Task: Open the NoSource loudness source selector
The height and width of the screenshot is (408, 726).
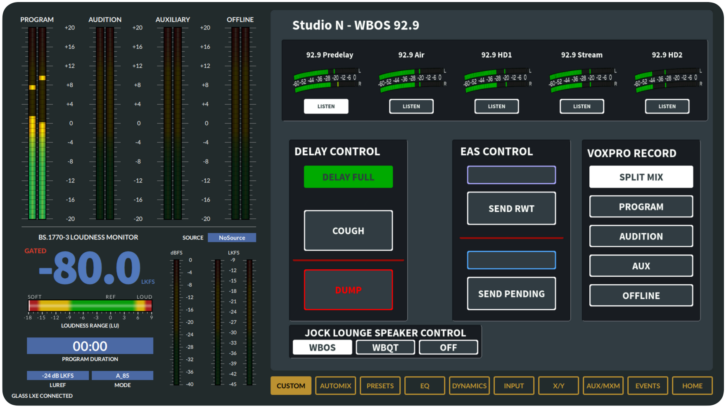Action: (x=232, y=238)
